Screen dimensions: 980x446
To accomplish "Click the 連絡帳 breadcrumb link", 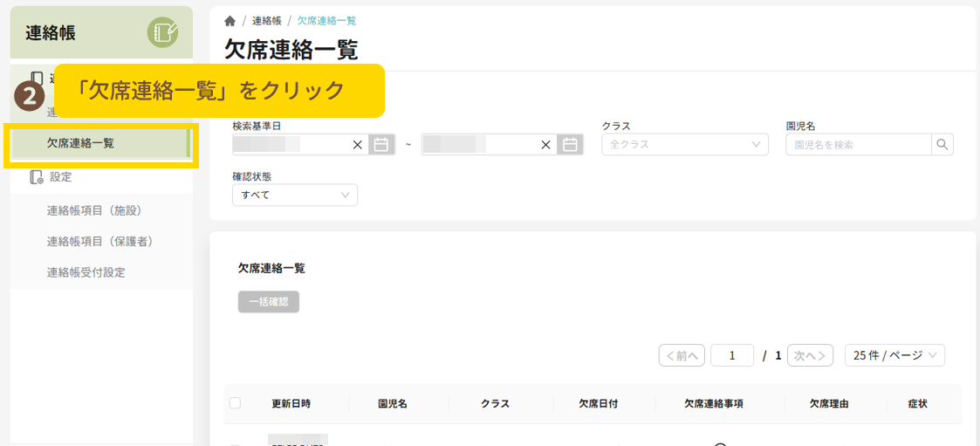I will point(266,21).
